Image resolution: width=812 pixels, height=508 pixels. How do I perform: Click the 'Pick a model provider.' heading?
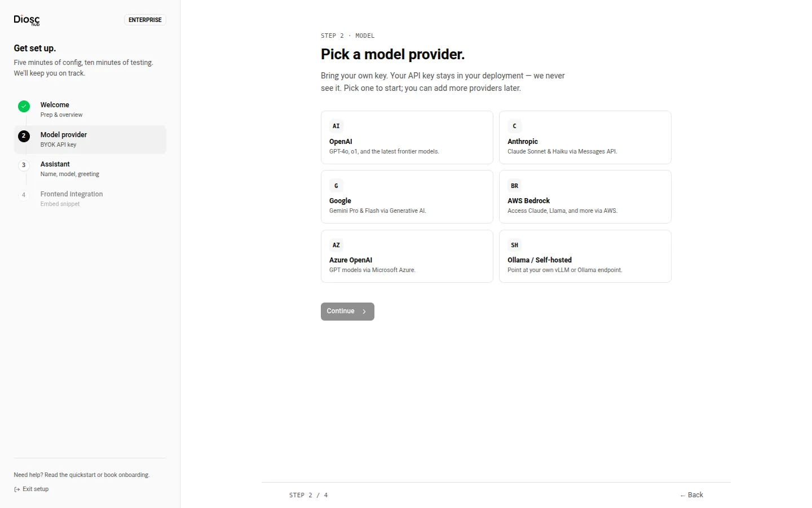pyautogui.click(x=392, y=54)
